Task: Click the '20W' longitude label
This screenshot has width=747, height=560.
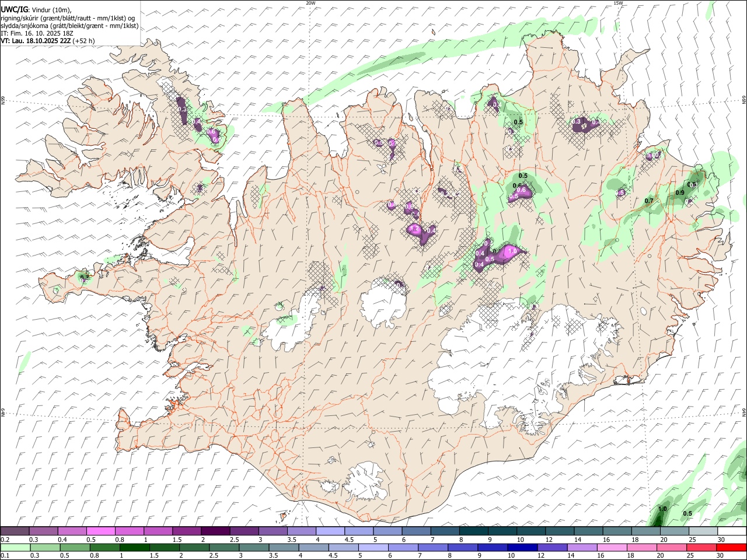Action: pos(310,3)
